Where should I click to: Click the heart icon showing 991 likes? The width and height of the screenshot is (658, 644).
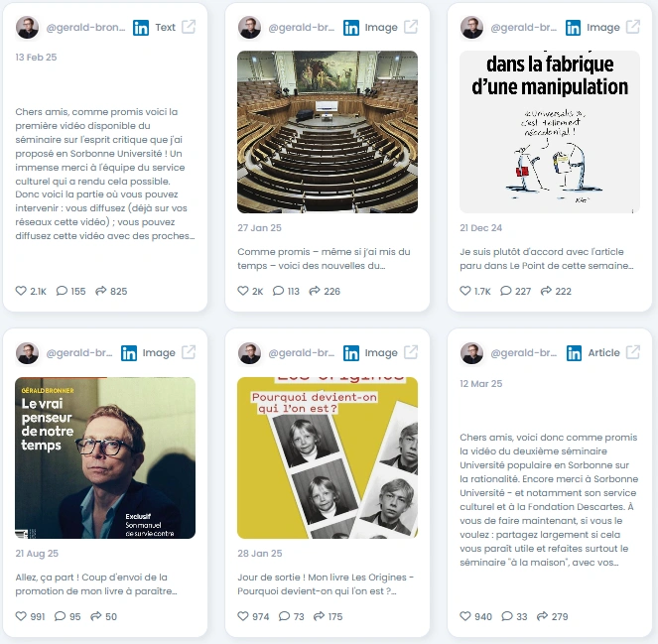click(x=21, y=616)
